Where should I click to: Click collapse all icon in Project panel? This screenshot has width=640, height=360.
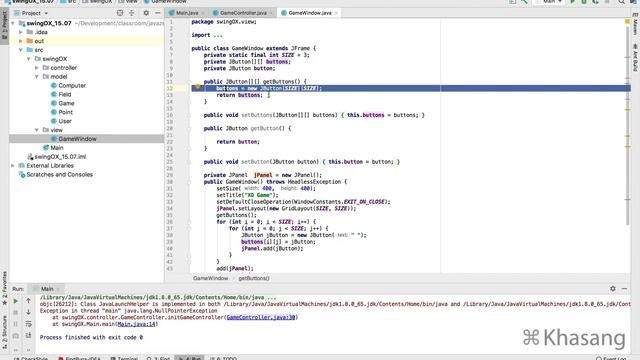(131, 13)
